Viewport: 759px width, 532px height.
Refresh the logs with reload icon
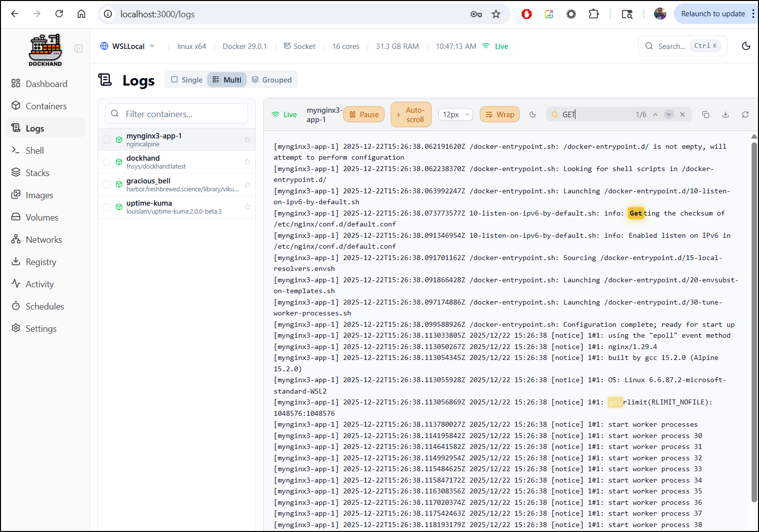(x=745, y=115)
